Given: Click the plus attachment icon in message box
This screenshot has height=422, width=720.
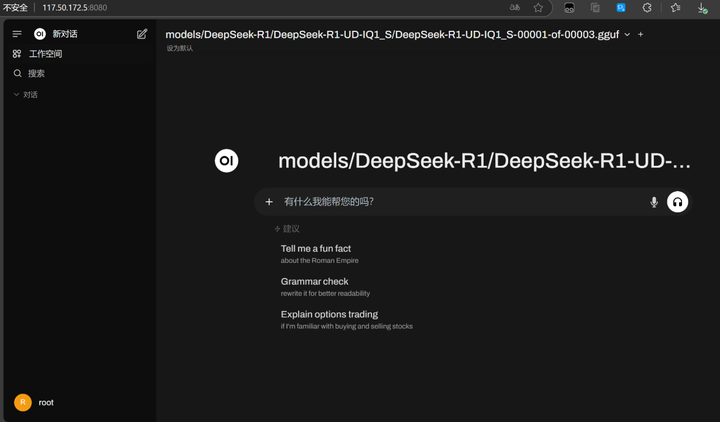Looking at the screenshot, I should [269, 202].
